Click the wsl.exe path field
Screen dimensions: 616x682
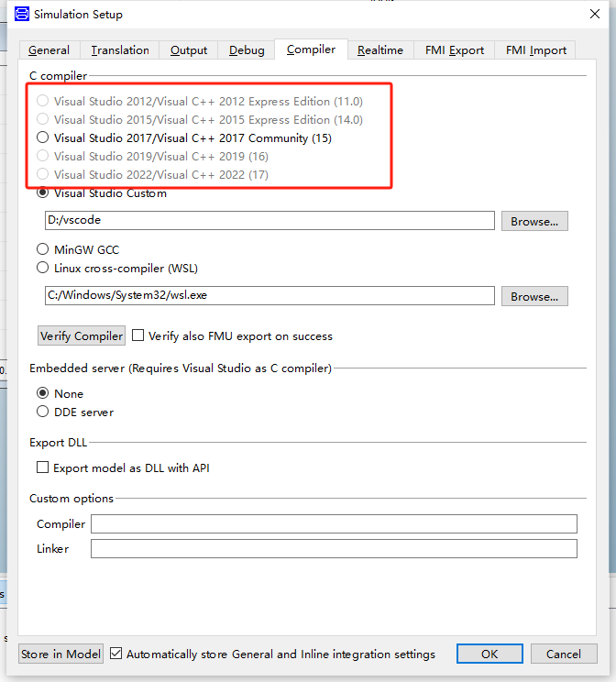point(269,295)
